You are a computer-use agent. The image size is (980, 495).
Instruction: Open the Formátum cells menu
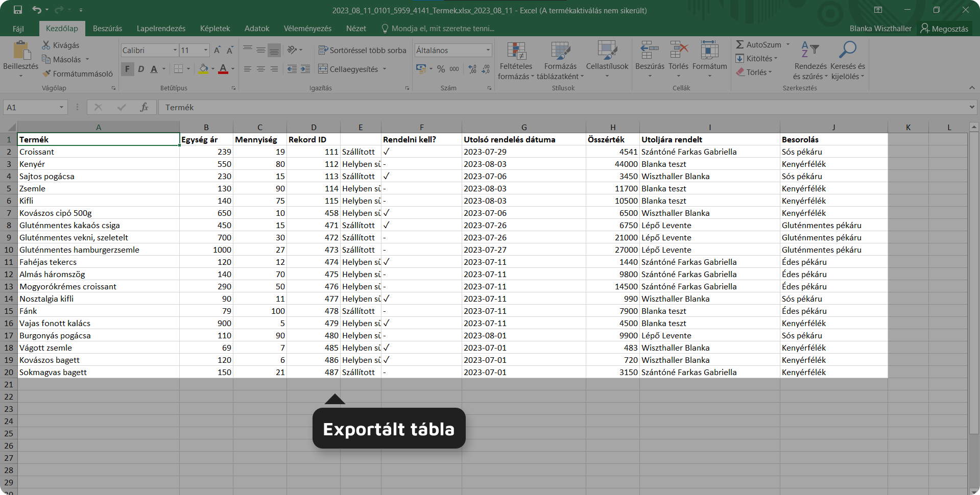coord(709,60)
